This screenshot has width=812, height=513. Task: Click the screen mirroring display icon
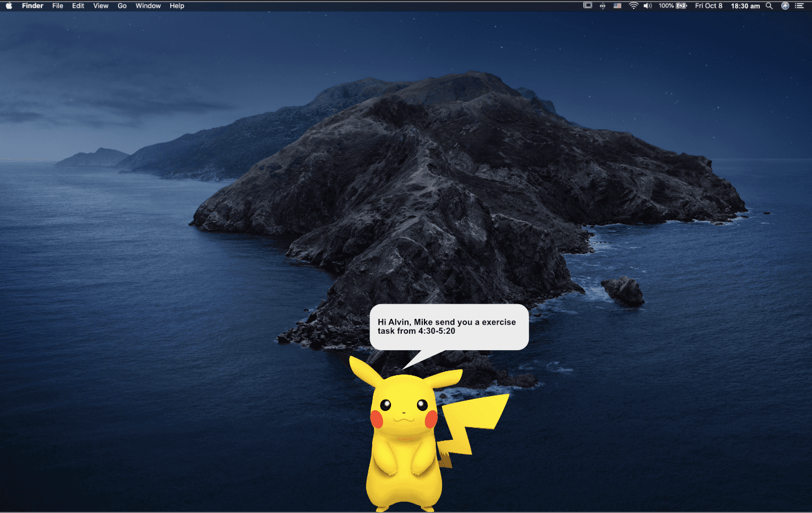pos(588,6)
